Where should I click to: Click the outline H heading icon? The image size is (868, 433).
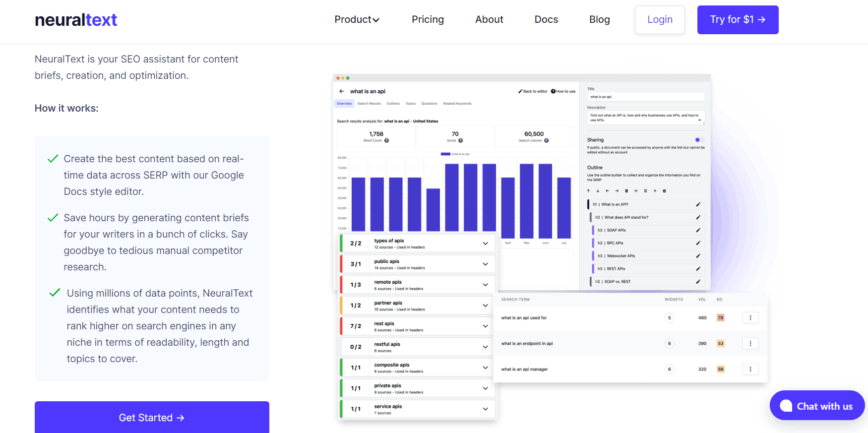[x=636, y=191]
